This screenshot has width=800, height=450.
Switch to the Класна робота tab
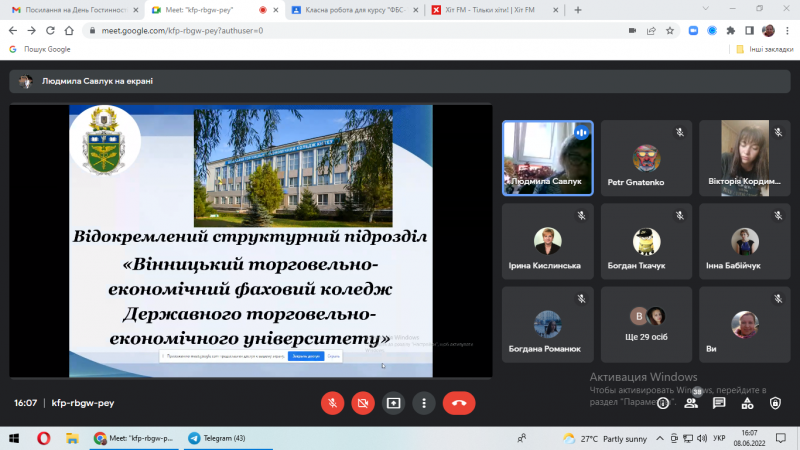coord(354,10)
